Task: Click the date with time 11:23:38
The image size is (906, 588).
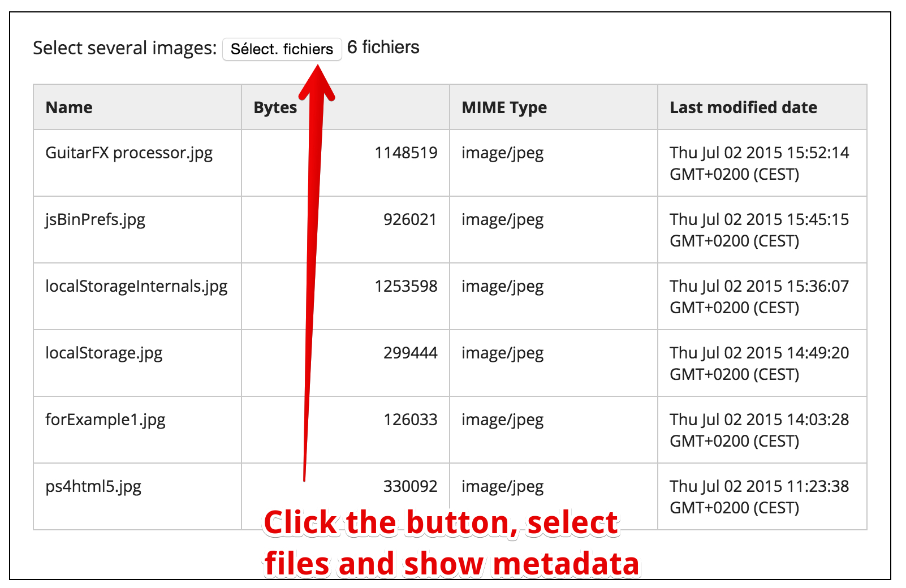Action: tap(759, 497)
